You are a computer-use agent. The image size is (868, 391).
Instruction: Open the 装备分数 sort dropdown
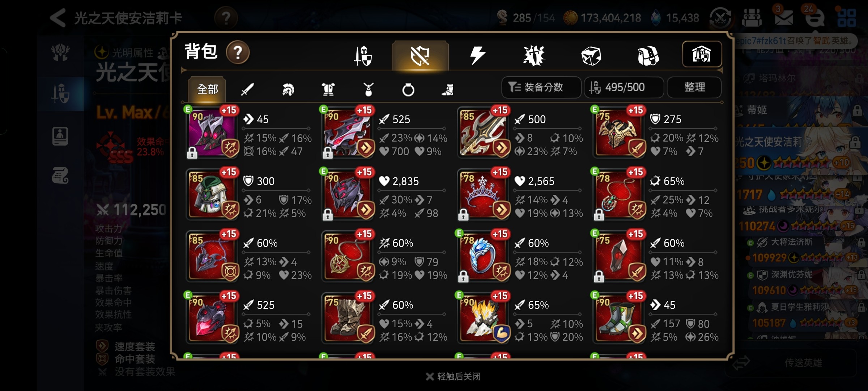tap(541, 87)
